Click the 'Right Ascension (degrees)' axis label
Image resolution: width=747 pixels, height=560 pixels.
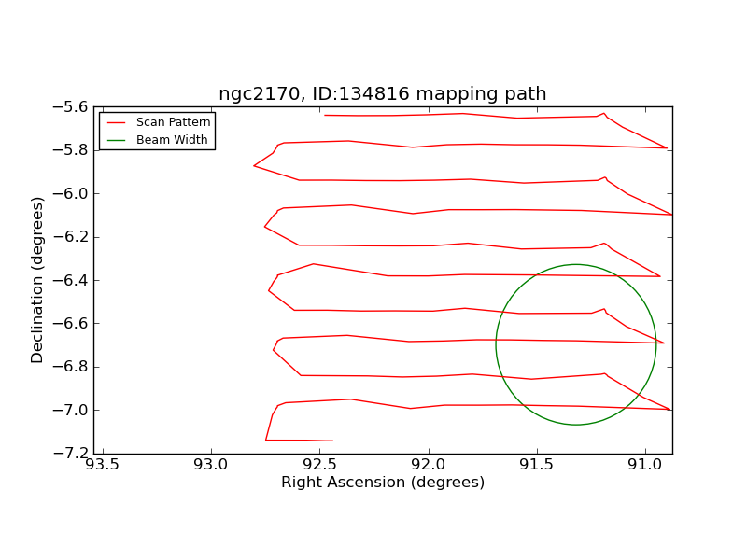coord(383,483)
